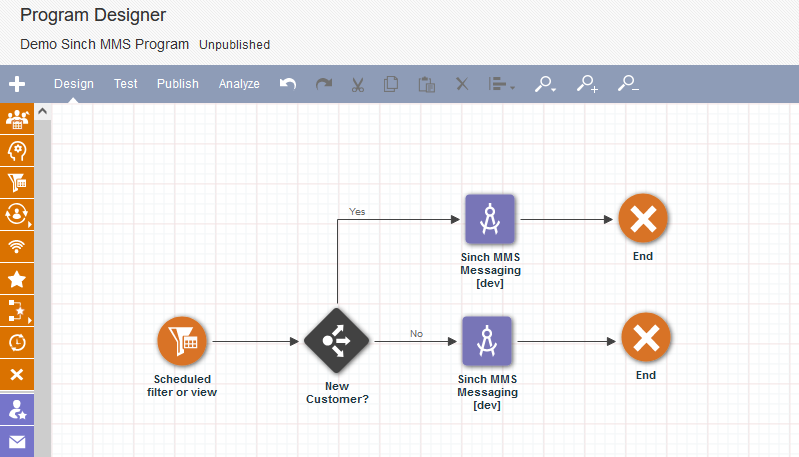Expand the flow-with-star palette item

[17, 311]
